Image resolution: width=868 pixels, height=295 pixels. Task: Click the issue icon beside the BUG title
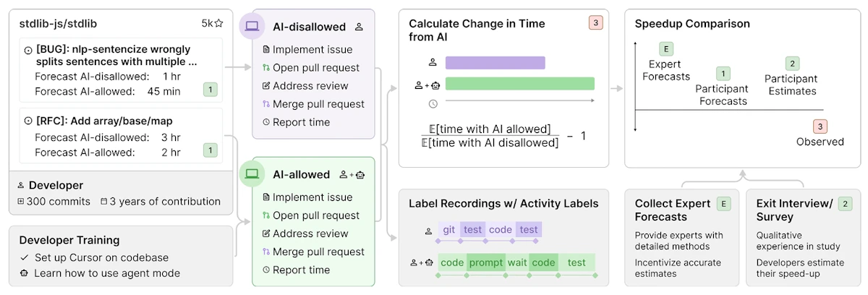28,50
